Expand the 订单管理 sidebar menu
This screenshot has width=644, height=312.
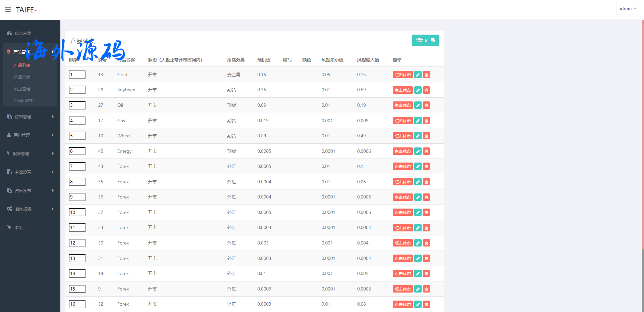click(x=30, y=117)
